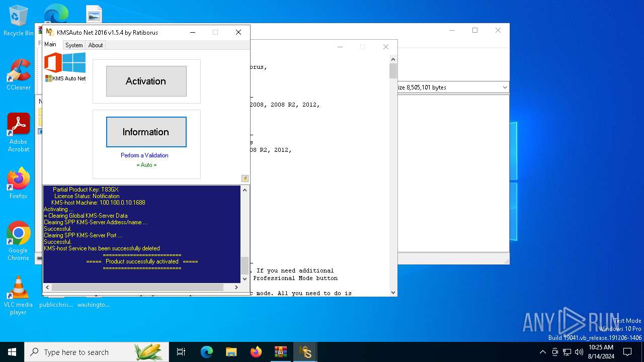Viewport: 644px width, 362px height.
Task: Open the volume control tray icon
Action: 579,352
